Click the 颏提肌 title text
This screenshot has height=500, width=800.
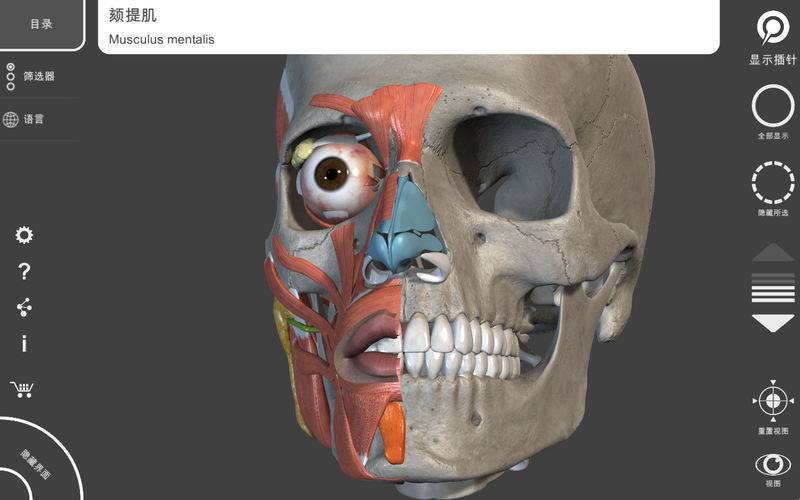pyautogui.click(x=133, y=15)
